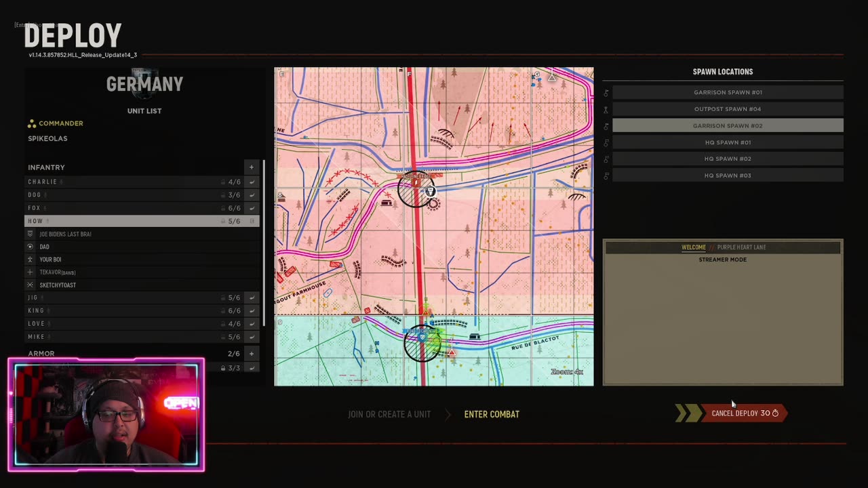
Task: Join Mike squad with its join arrow
Action: (x=252, y=337)
